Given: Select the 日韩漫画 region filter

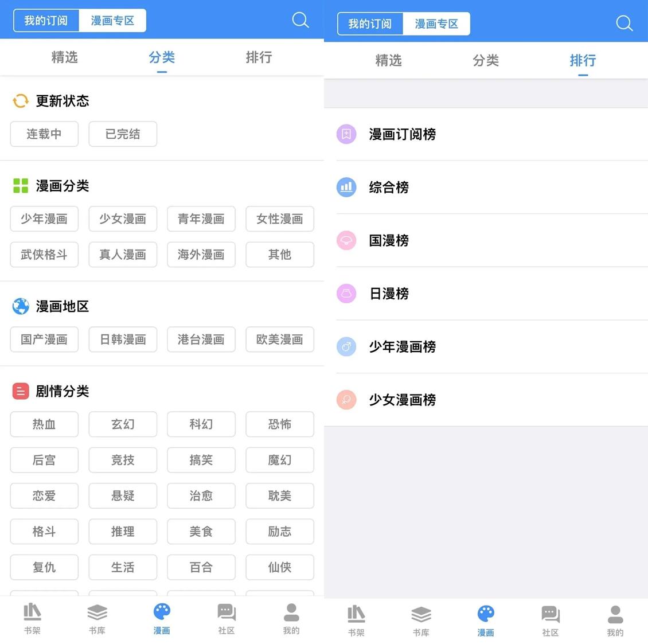Looking at the screenshot, I should tap(123, 339).
